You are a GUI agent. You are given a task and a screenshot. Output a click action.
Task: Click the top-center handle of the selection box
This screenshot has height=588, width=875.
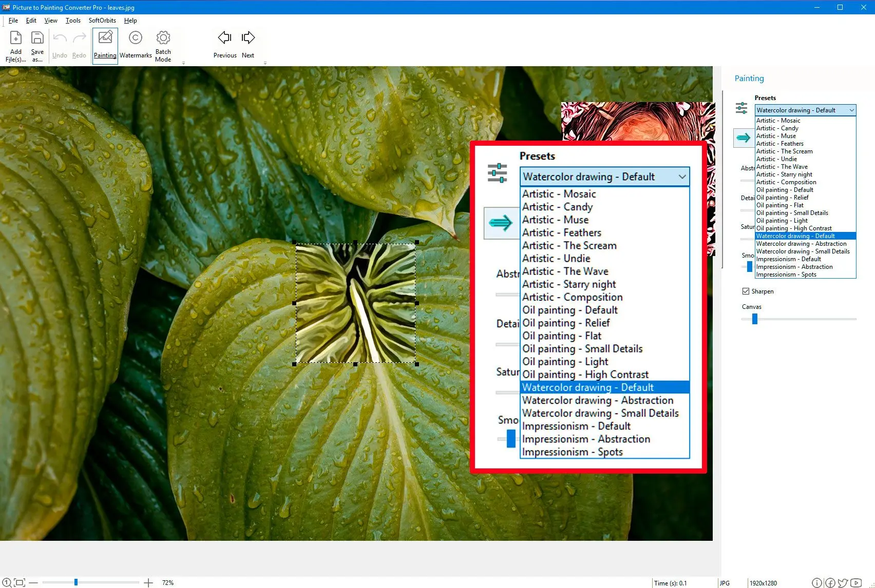click(x=355, y=242)
